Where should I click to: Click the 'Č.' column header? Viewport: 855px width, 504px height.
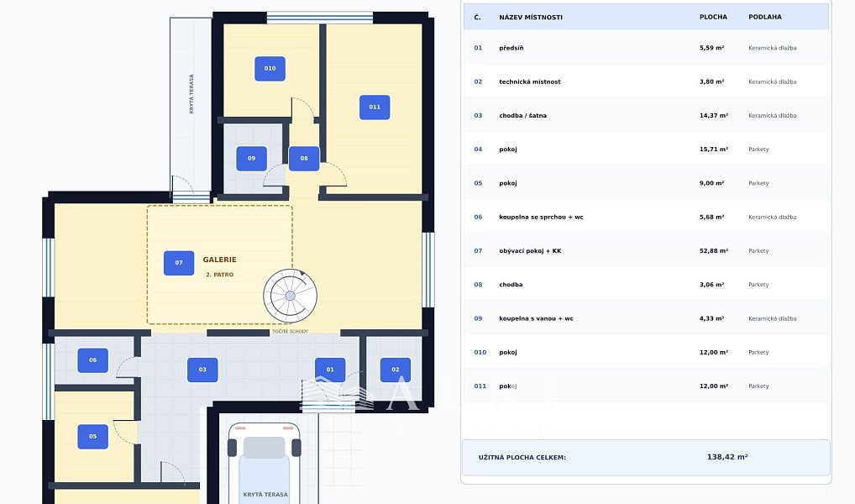[478, 18]
